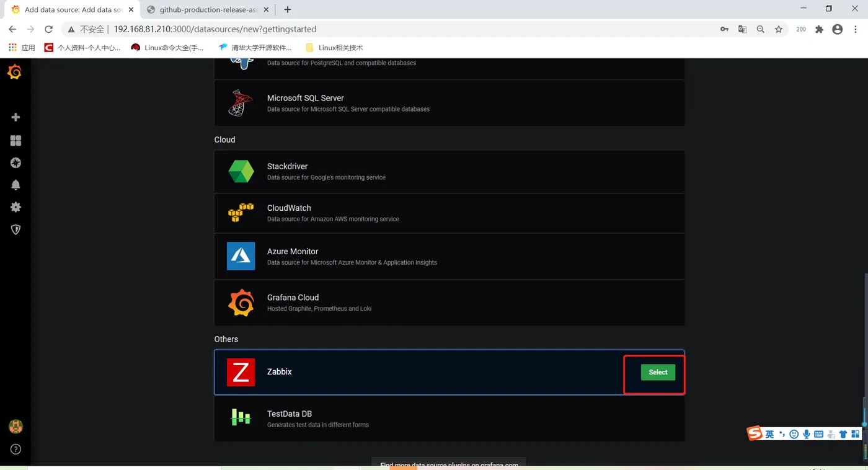Open the Create plus menu in sidebar
Image resolution: width=868 pixels, height=470 pixels.
(15, 117)
